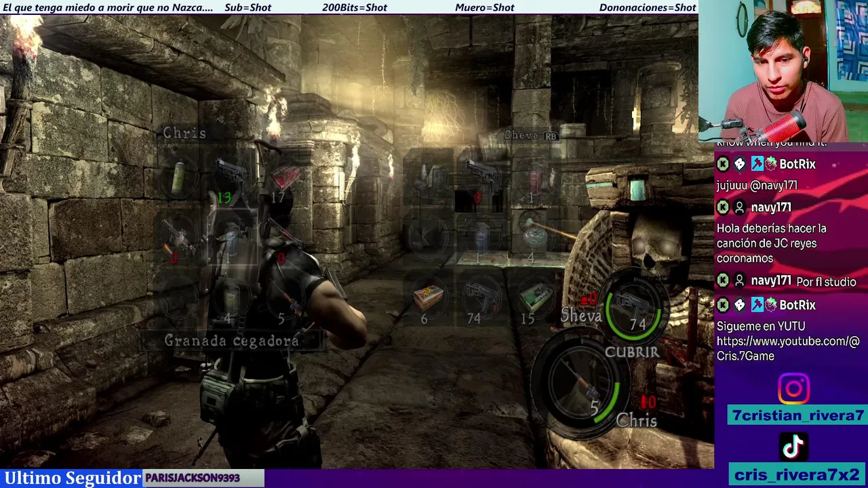Click the user icon beside navy171's Hola message
Viewport: 868px width, 488px height.
(x=740, y=207)
